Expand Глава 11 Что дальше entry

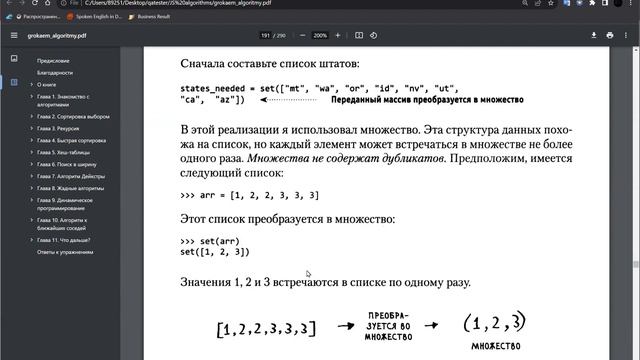(31, 240)
